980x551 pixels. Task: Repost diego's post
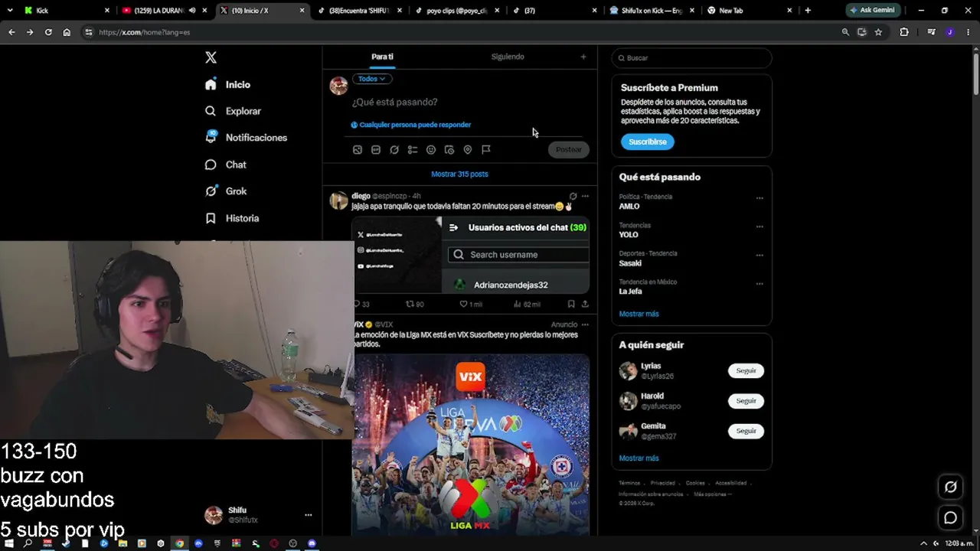[410, 304]
